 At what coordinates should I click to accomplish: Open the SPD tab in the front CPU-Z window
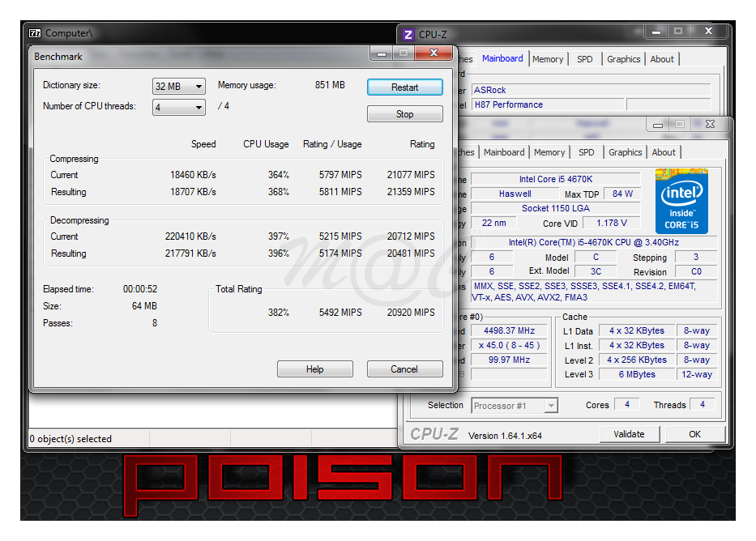click(586, 152)
